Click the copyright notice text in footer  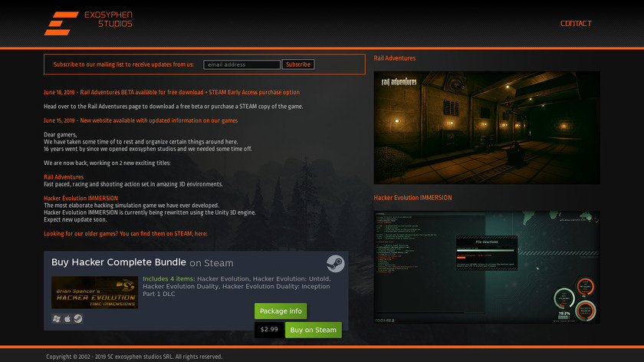[x=134, y=357]
